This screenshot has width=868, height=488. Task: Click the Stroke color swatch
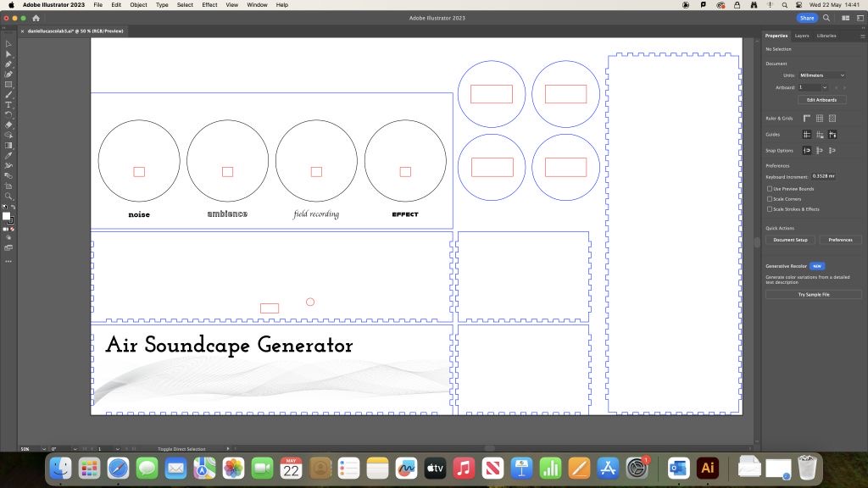click(x=11, y=221)
